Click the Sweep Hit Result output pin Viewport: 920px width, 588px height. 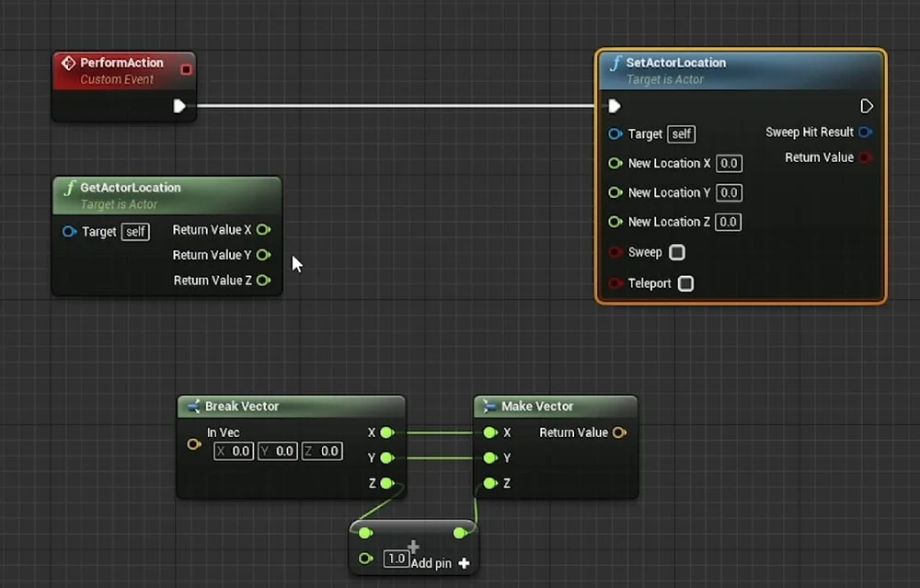pyautogui.click(x=864, y=132)
